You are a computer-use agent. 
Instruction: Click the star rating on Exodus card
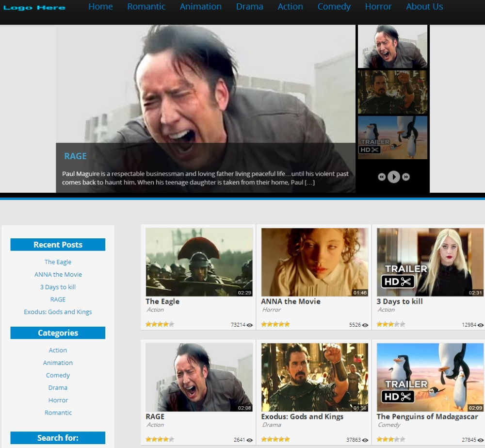coord(275,439)
